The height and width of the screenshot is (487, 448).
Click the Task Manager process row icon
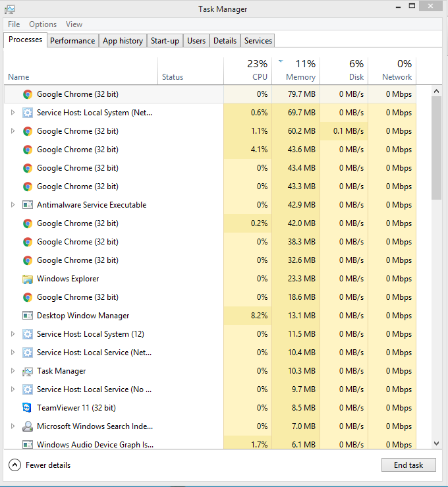pos(28,371)
